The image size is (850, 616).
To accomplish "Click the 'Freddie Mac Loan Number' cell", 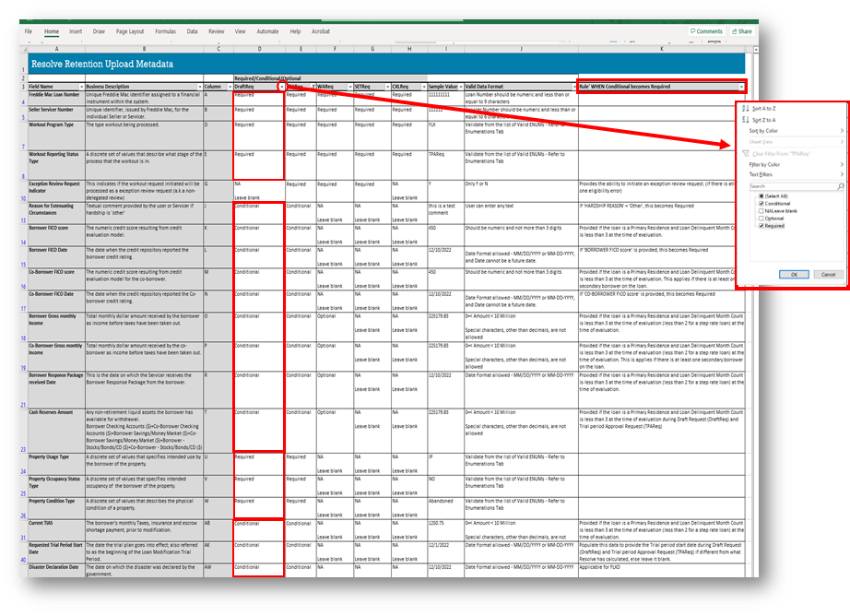I will (56, 98).
